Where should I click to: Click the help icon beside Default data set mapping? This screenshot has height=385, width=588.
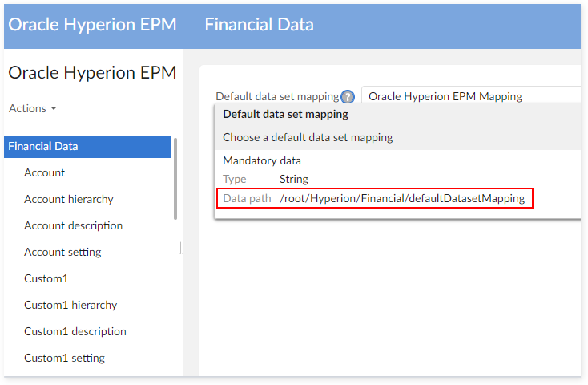pos(348,97)
